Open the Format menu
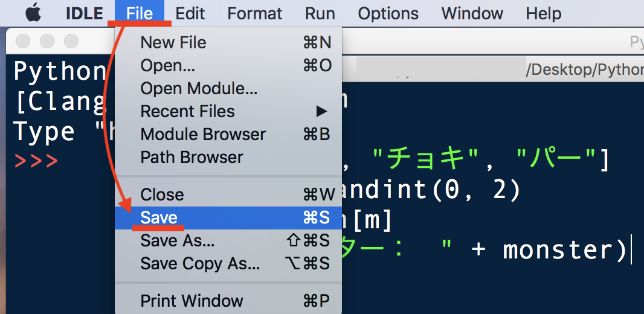Viewport: 644px width, 314px height. tap(255, 13)
